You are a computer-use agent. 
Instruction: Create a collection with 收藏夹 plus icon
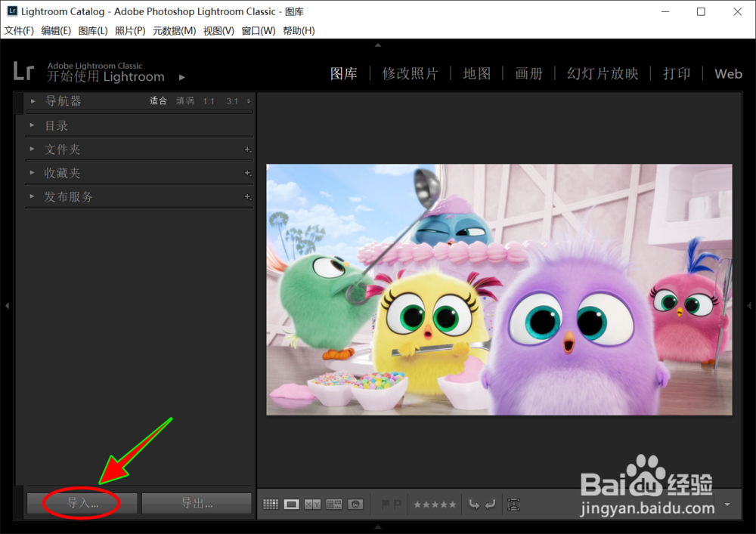248,173
